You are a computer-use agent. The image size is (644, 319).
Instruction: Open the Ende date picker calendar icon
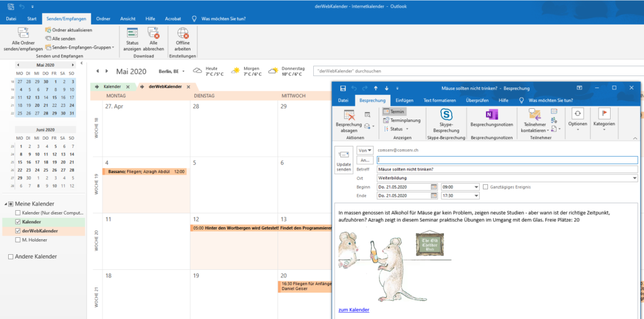click(x=433, y=196)
